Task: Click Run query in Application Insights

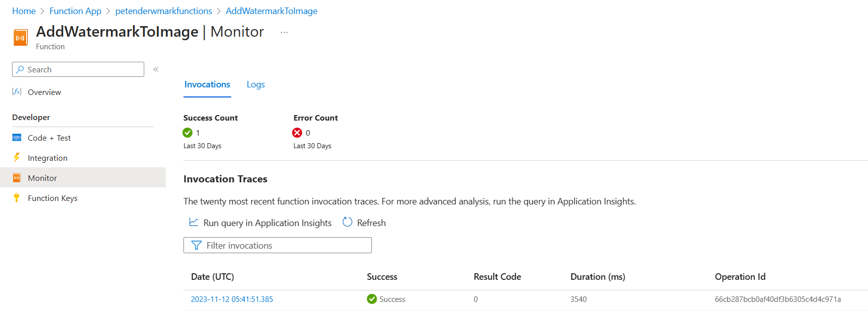Action: pyautogui.click(x=267, y=223)
